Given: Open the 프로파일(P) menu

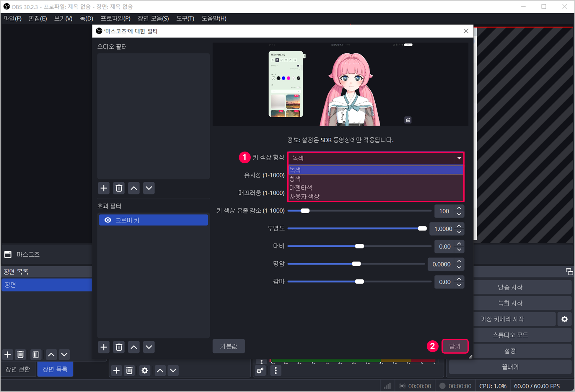Looking at the screenshot, I should coord(115,19).
